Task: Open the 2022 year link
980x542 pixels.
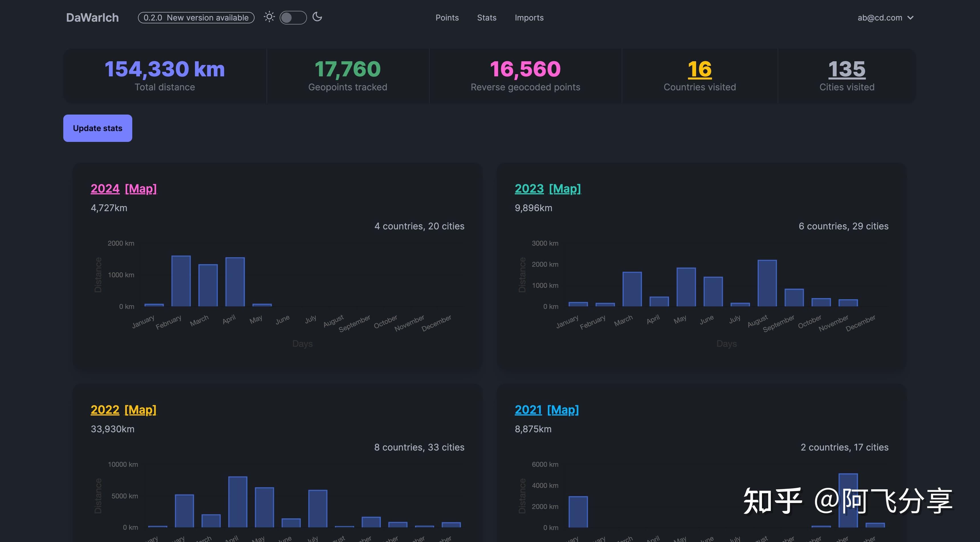Action: 105,410
